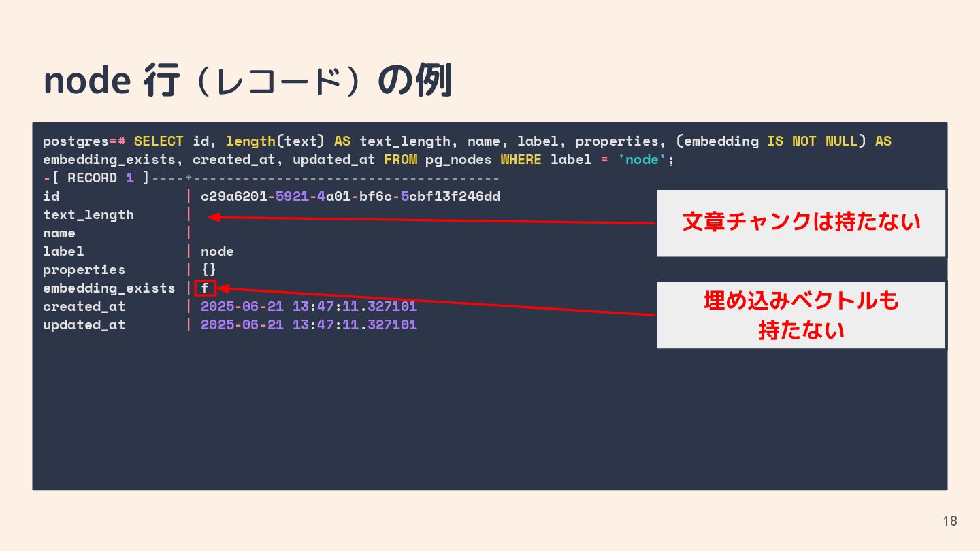Click the 'properties' field label
Screen dimensions: 980x551
[x=84, y=270]
